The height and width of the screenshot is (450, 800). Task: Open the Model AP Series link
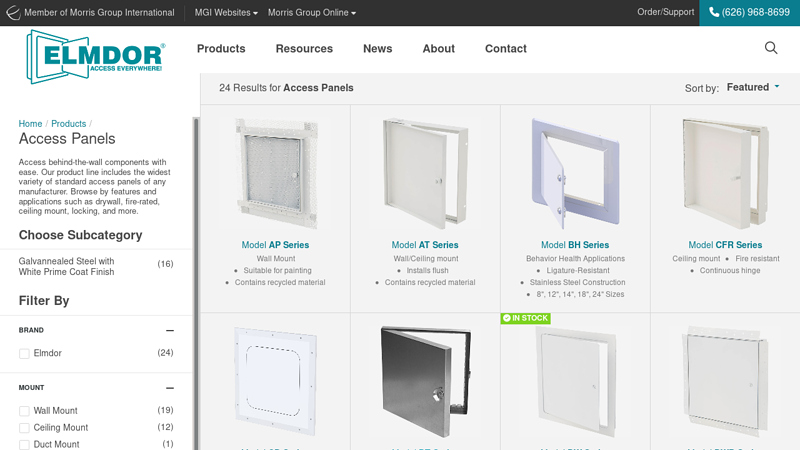click(x=275, y=245)
